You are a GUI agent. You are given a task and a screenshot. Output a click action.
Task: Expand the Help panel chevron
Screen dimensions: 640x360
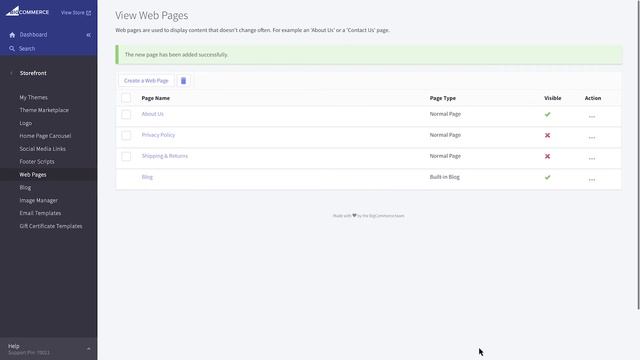click(x=89, y=349)
